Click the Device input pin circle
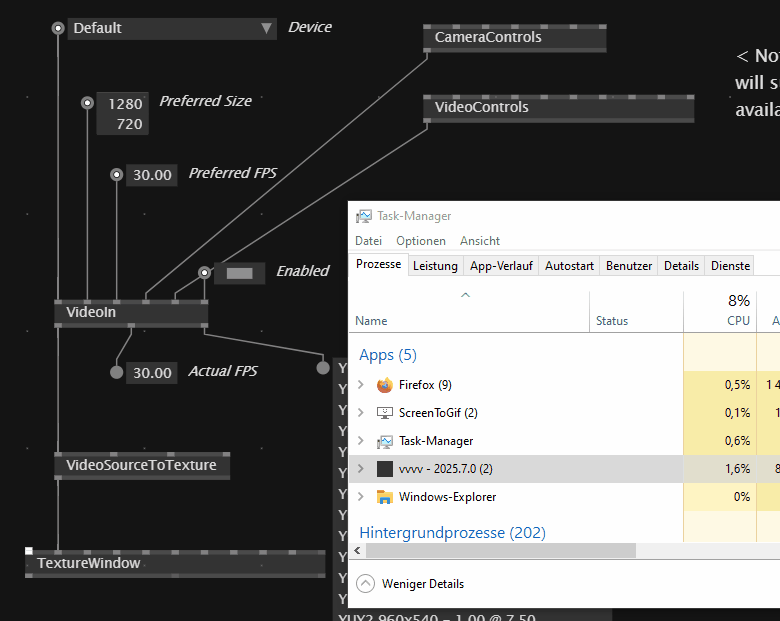Screen dimensions: 780x621 58,28
